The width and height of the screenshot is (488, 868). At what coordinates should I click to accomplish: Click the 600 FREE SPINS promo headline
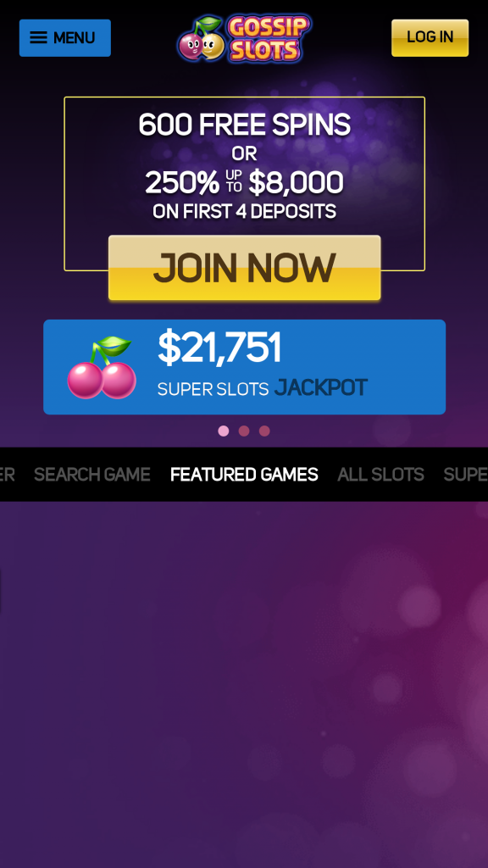click(x=244, y=125)
